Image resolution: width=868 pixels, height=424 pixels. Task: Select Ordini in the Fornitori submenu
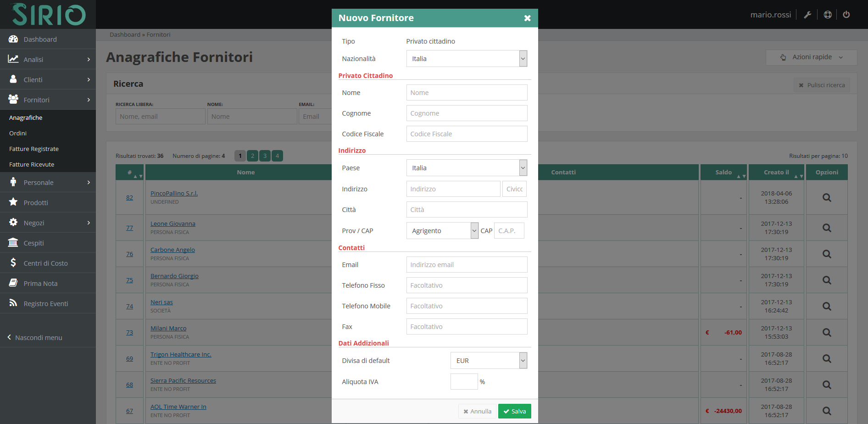(18, 134)
